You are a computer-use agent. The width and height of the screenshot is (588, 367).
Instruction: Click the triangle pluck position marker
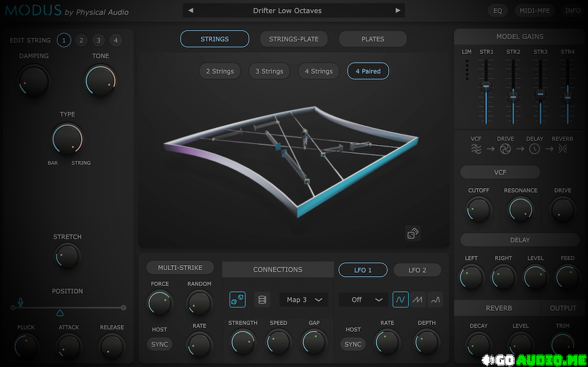[x=60, y=313]
